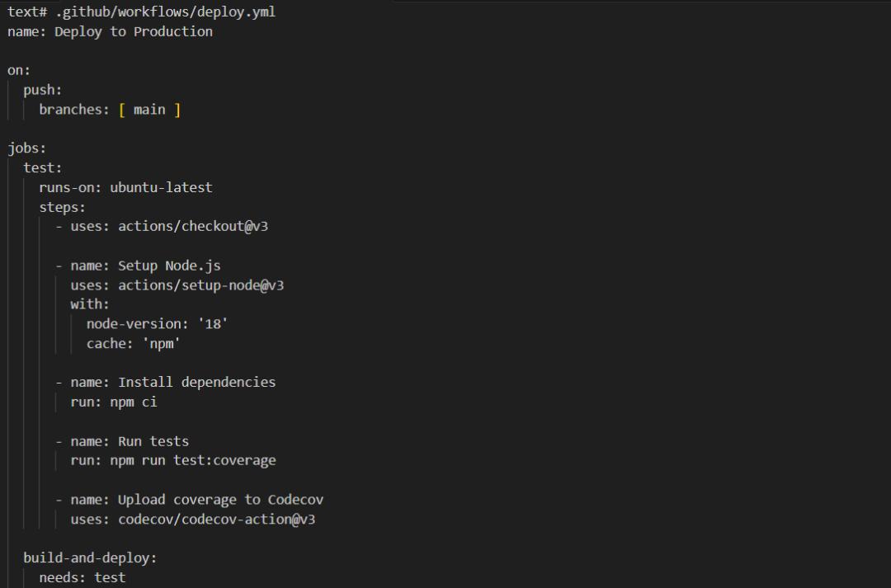Click the npm ci run command
The image size is (891, 588).
point(134,402)
